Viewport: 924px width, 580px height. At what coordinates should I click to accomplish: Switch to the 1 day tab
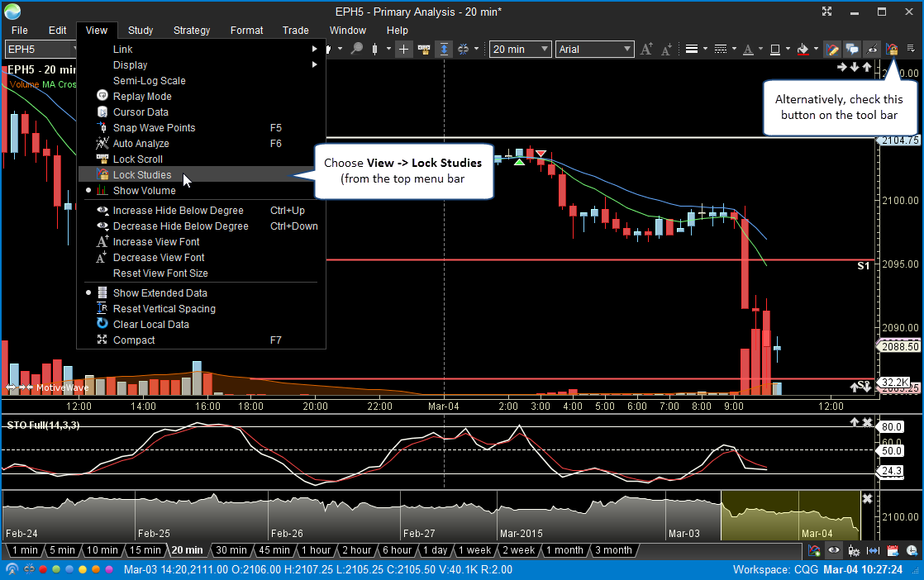[436, 550]
